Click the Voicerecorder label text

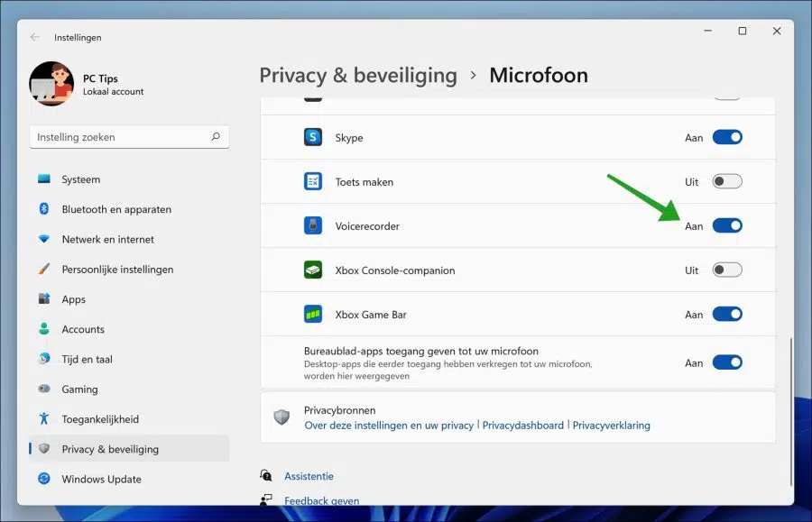pos(367,226)
